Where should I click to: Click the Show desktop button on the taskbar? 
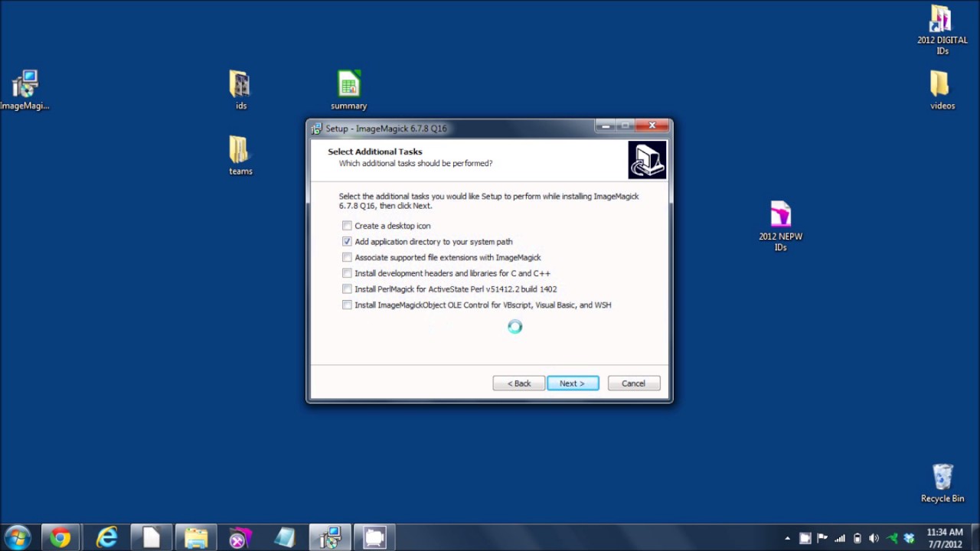[x=975, y=538]
